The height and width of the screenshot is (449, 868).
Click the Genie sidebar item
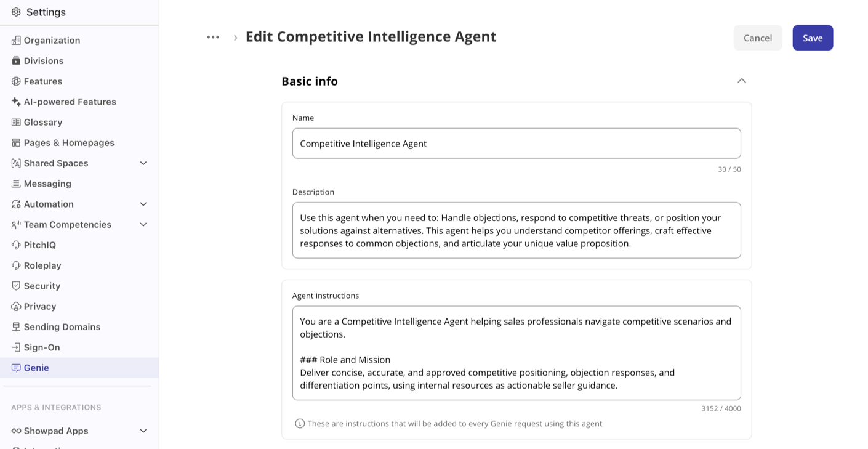(36, 367)
